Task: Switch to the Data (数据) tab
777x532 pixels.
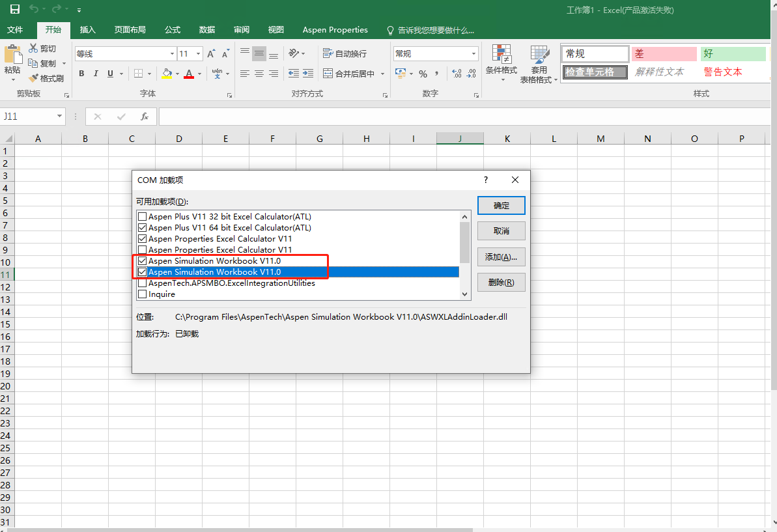Action: click(x=206, y=30)
